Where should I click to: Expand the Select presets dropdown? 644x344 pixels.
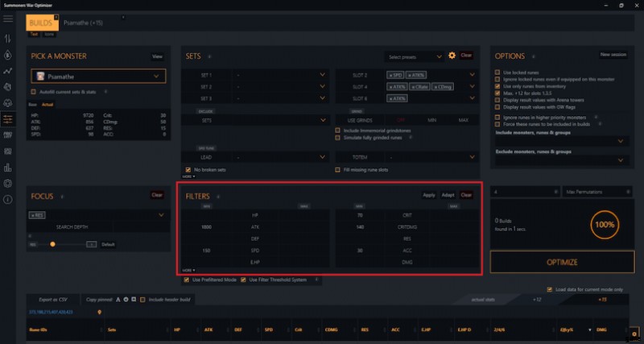click(x=415, y=56)
